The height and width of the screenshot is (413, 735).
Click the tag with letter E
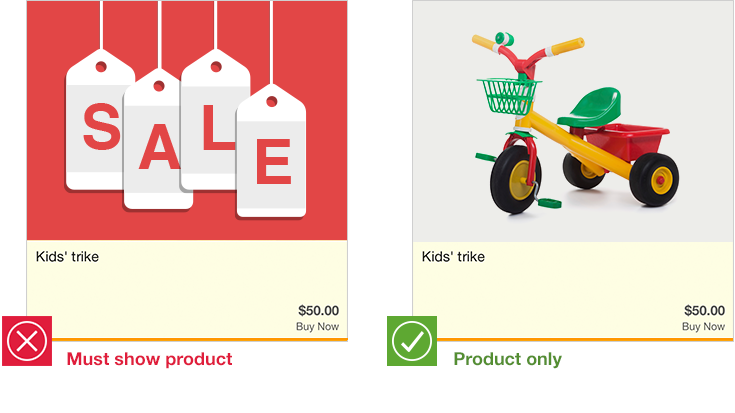click(272, 151)
